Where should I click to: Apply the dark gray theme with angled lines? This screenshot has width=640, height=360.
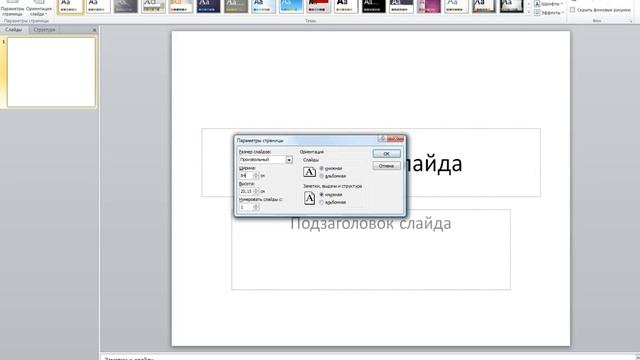coord(125,7)
